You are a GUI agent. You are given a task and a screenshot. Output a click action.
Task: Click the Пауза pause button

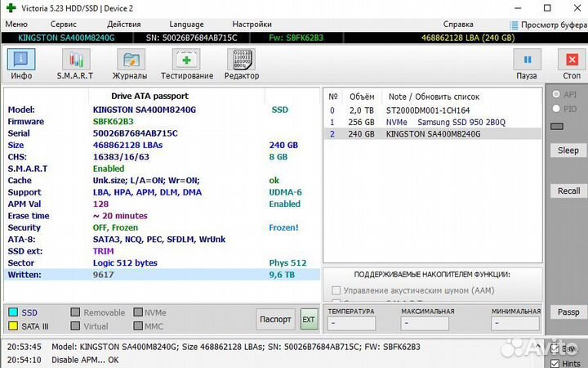(x=527, y=65)
